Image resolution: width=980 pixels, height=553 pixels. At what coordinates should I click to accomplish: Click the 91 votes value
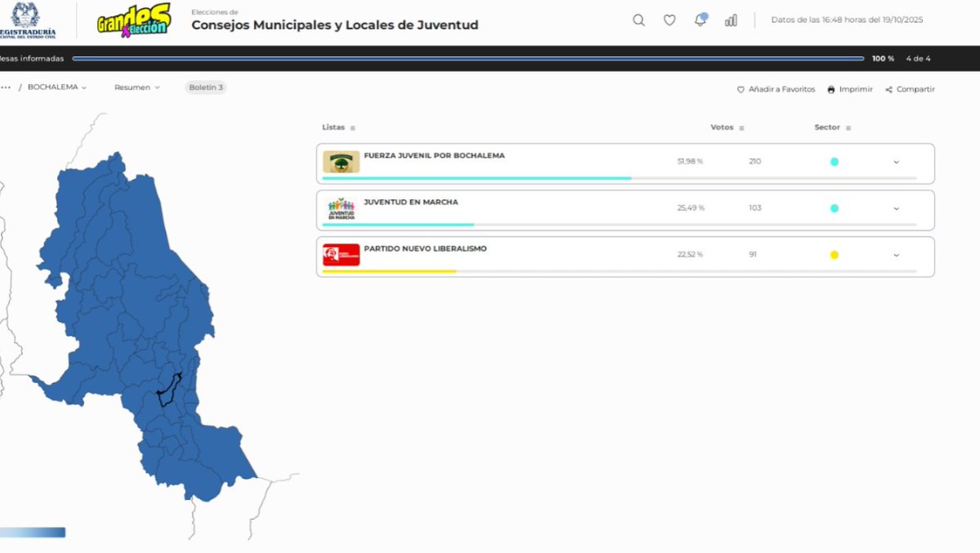pos(752,255)
